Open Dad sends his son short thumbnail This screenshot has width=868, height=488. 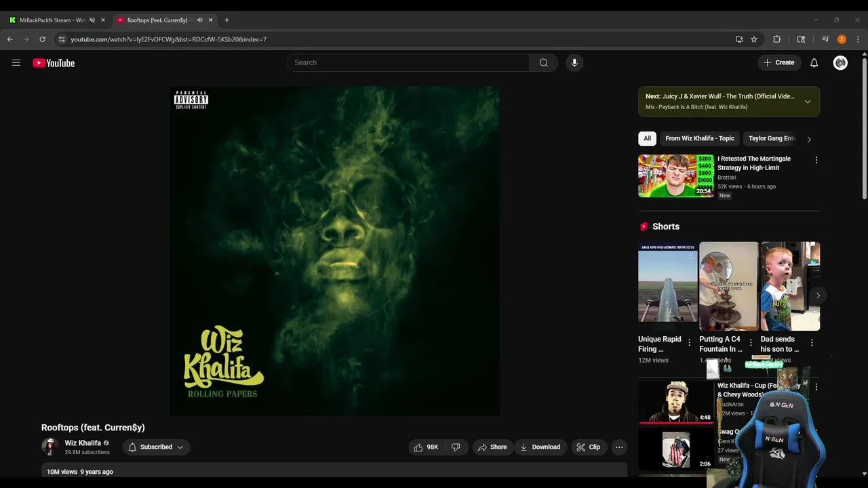(790, 286)
